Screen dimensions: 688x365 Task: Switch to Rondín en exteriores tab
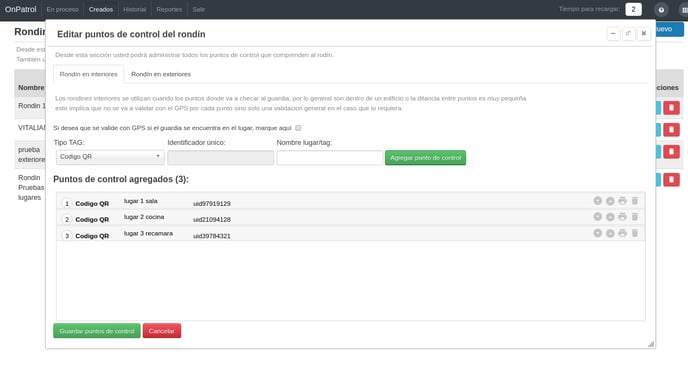(161, 74)
